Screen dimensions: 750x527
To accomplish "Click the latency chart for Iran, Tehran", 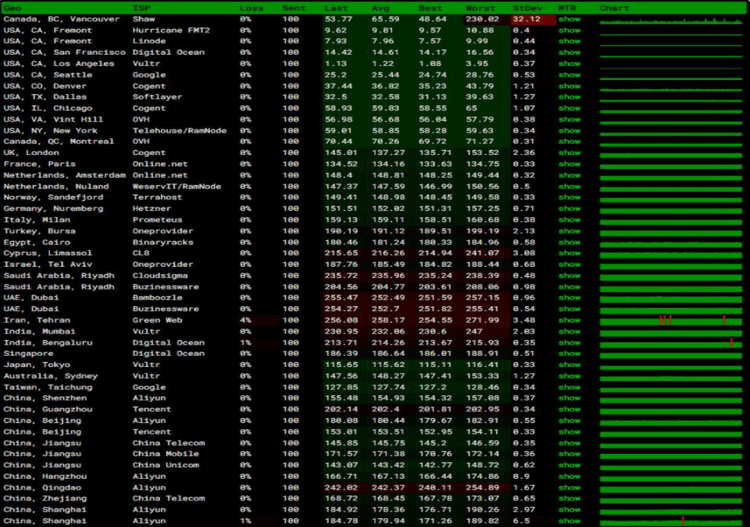I will (x=672, y=320).
